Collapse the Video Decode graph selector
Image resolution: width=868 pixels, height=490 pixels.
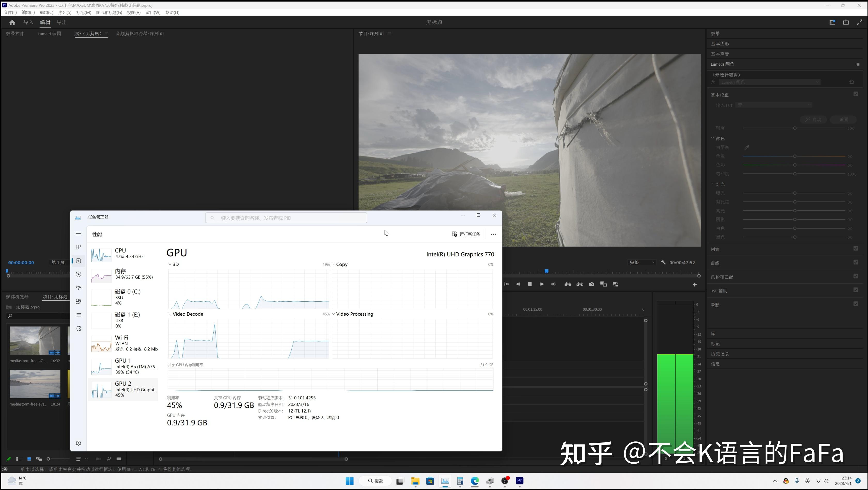point(170,314)
